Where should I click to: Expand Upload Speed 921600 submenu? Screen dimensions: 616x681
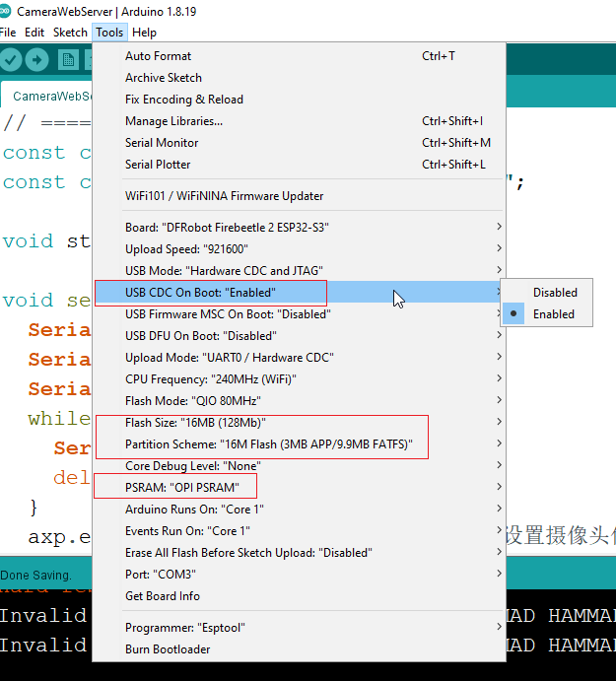(299, 249)
